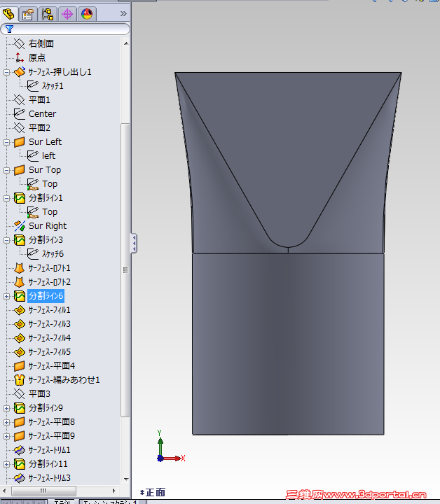Select the サーフェス-フィル4 fill icon
This screenshot has width=440, height=504.
pos(20,338)
